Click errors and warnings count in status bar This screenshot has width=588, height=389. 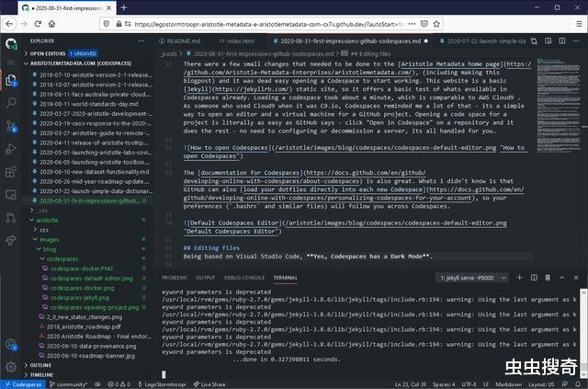coord(119,384)
